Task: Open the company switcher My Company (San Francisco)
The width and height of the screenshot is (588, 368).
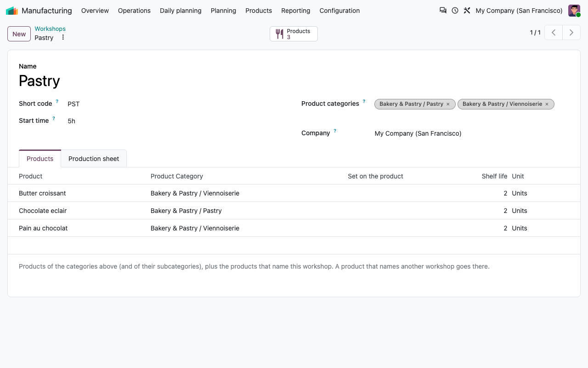Action: [519, 11]
